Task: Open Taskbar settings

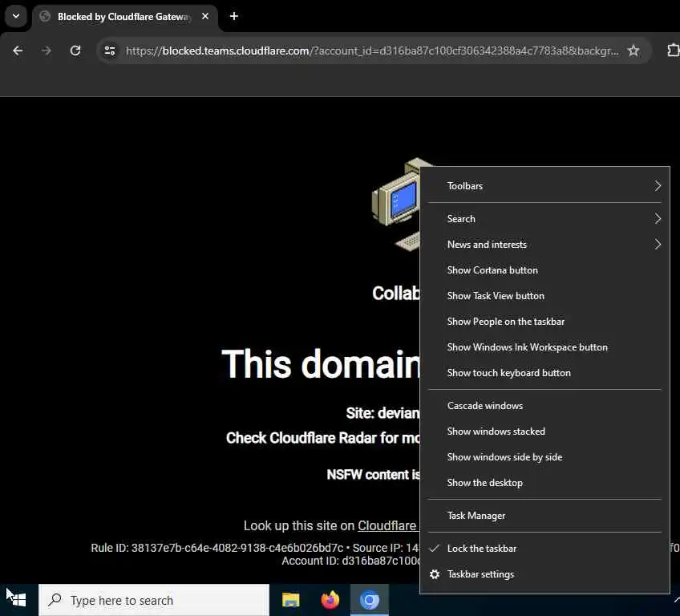Action: pyautogui.click(x=544, y=574)
